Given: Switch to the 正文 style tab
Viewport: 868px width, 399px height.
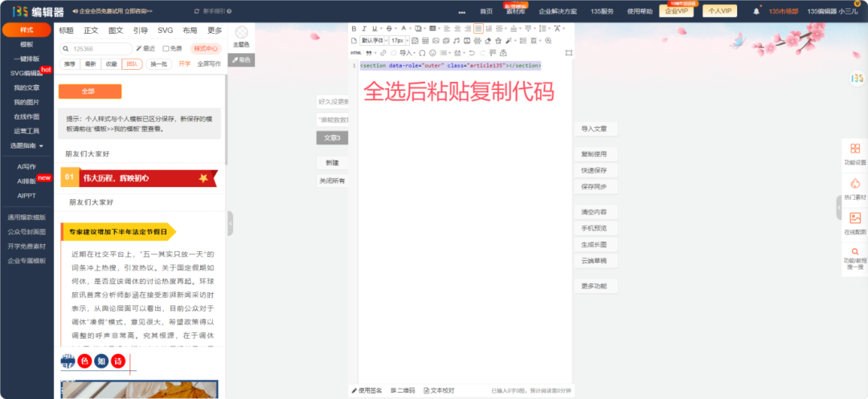Looking at the screenshot, I should point(91,31).
